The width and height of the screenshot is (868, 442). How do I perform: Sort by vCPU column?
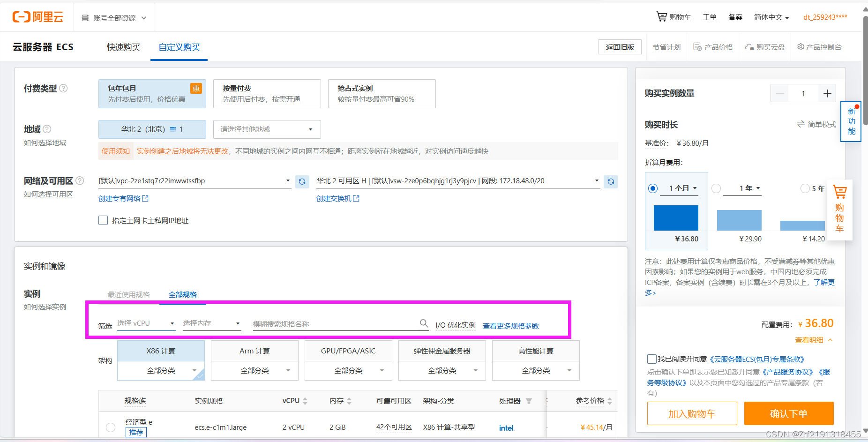305,401
